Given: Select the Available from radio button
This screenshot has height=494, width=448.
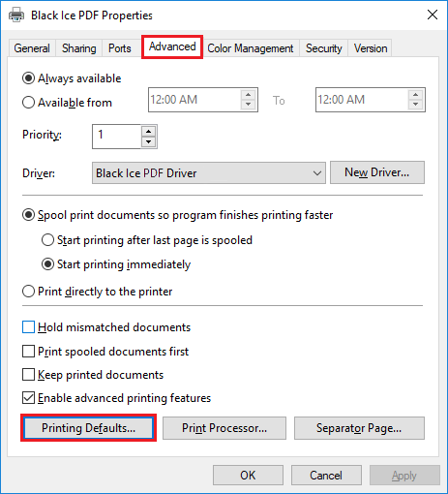Looking at the screenshot, I should [x=28, y=103].
